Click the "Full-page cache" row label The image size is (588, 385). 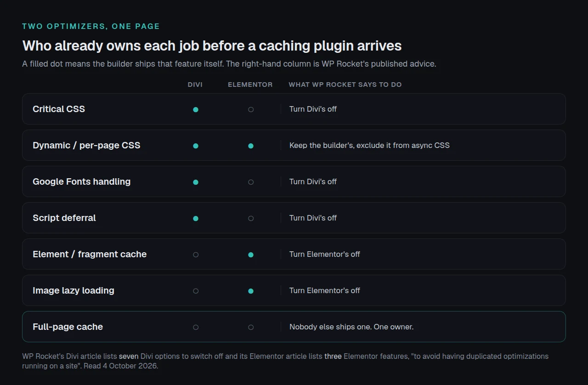(68, 327)
